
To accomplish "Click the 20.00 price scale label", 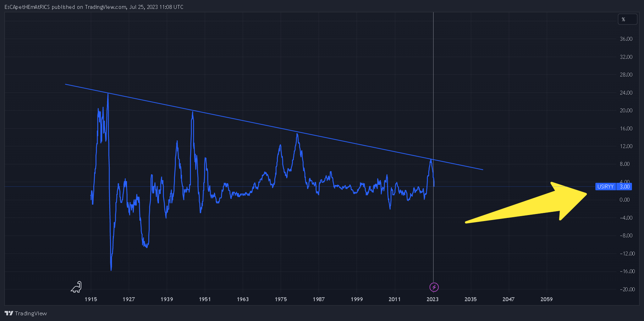I will 626,111.
